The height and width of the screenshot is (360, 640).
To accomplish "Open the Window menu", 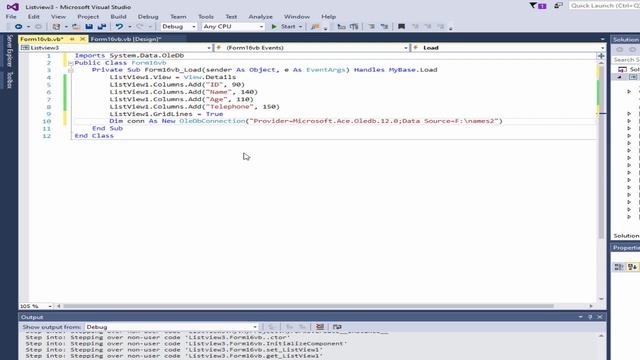I will pos(297,17).
